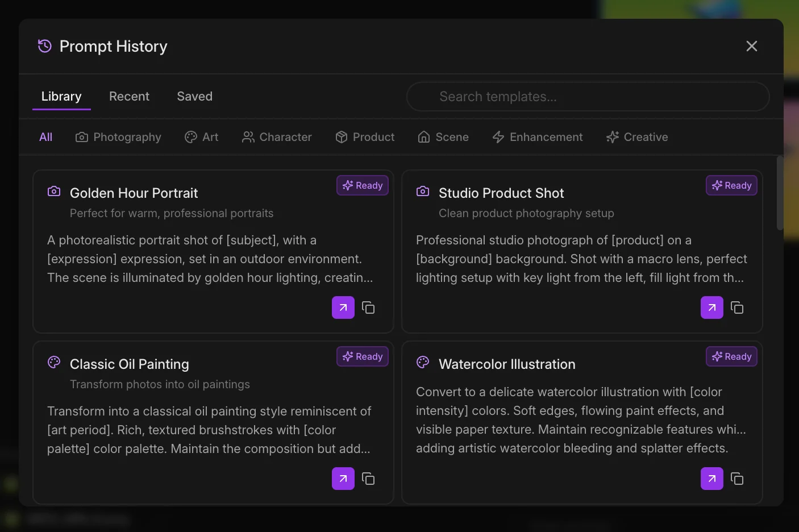Filter templates by Character category

pos(277,137)
